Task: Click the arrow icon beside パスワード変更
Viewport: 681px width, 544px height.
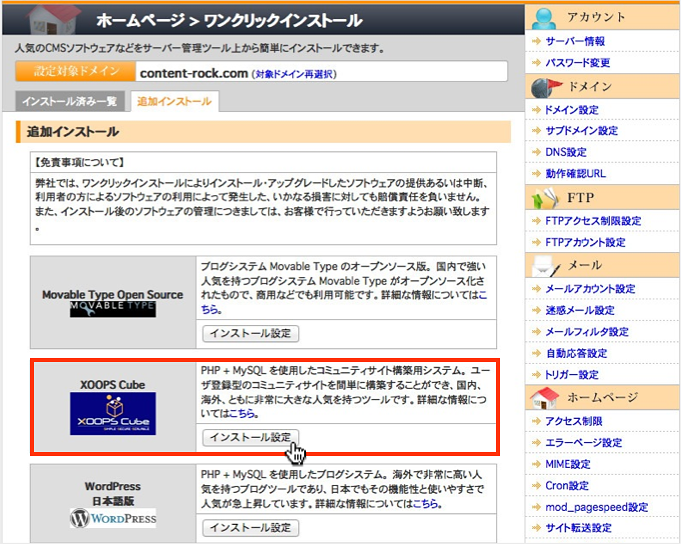Action: pos(536,63)
